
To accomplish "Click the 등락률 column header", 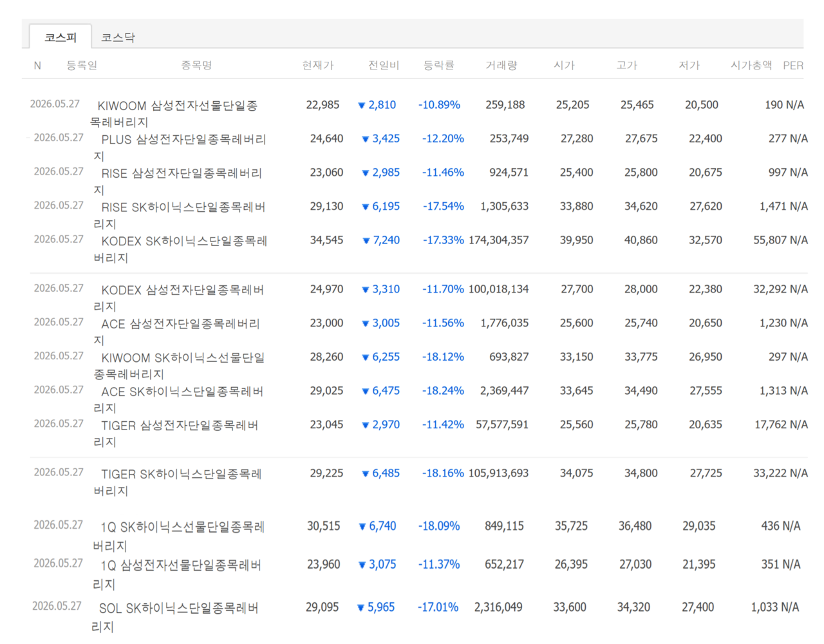I will [439, 65].
